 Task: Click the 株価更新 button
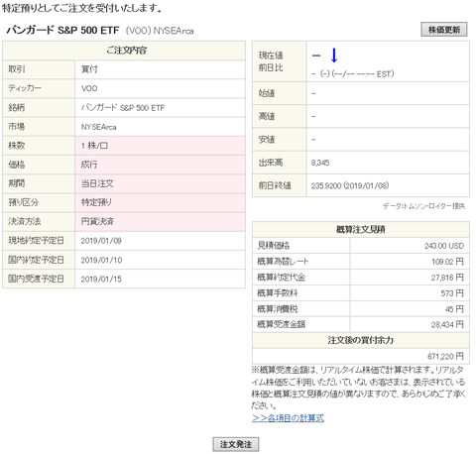point(444,30)
